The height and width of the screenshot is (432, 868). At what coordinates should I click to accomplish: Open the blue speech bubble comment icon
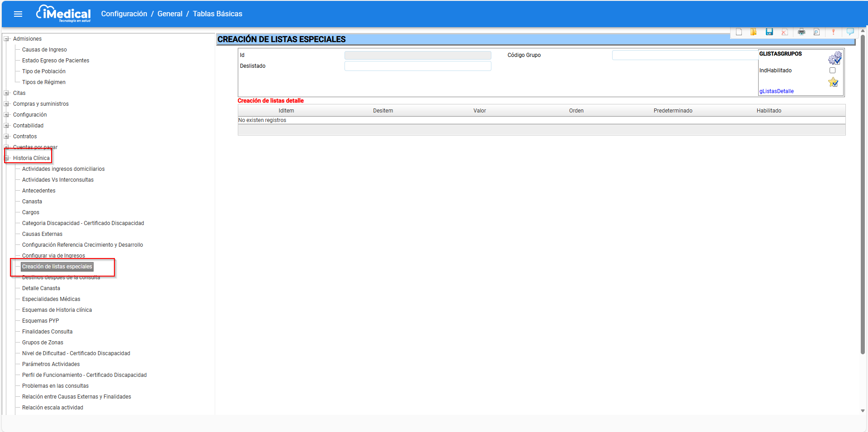(x=850, y=32)
